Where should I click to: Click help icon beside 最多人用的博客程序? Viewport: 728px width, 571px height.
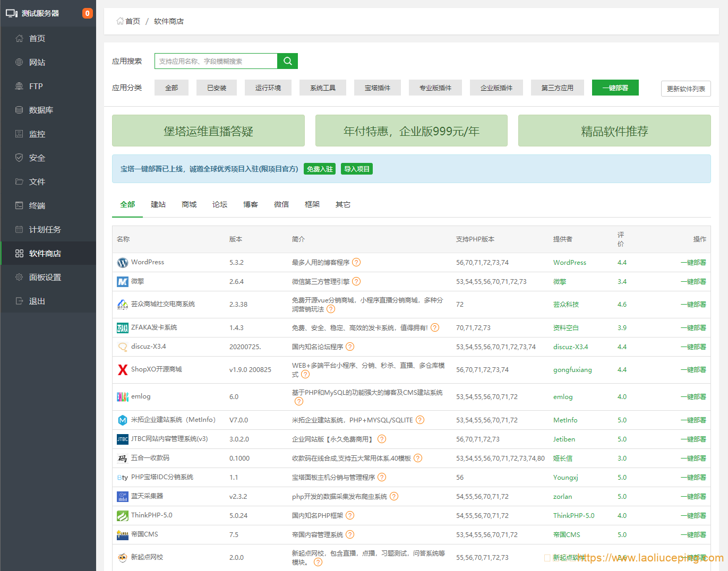click(356, 262)
